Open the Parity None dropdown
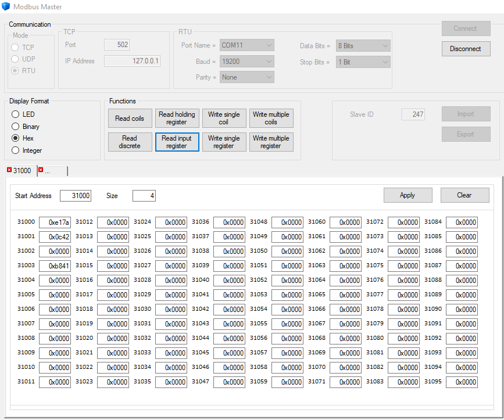Viewport: 504px width, 420px height. (x=247, y=77)
